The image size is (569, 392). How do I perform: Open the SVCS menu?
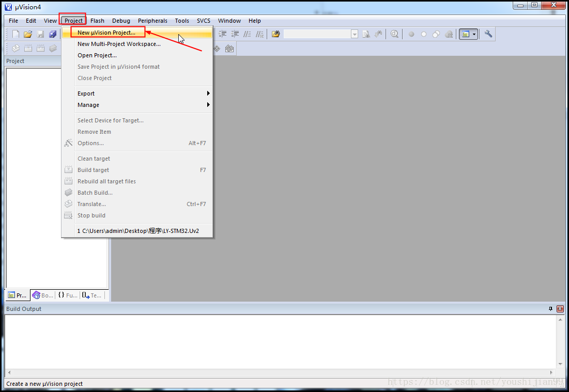204,21
